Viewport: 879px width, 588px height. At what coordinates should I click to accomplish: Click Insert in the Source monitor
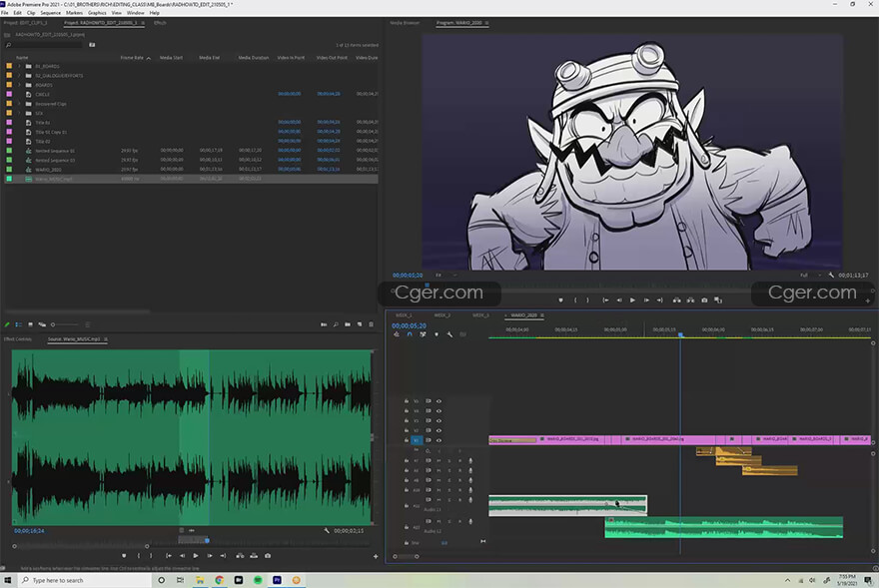click(x=240, y=556)
